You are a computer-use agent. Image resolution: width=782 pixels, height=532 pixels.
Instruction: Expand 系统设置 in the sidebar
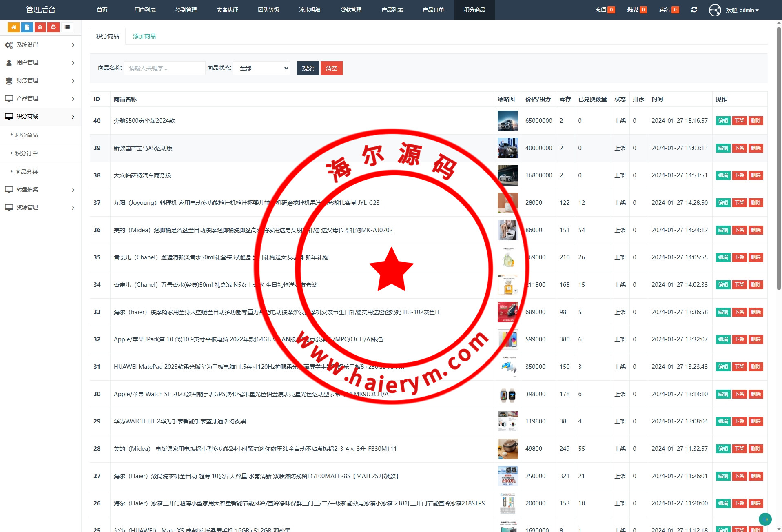click(40, 45)
